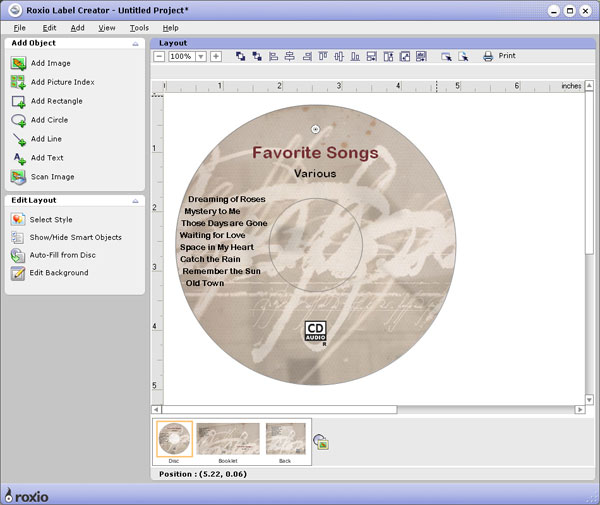This screenshot has height=505, width=600.
Task: Click Auto-Fill from Disc
Action: tap(62, 255)
